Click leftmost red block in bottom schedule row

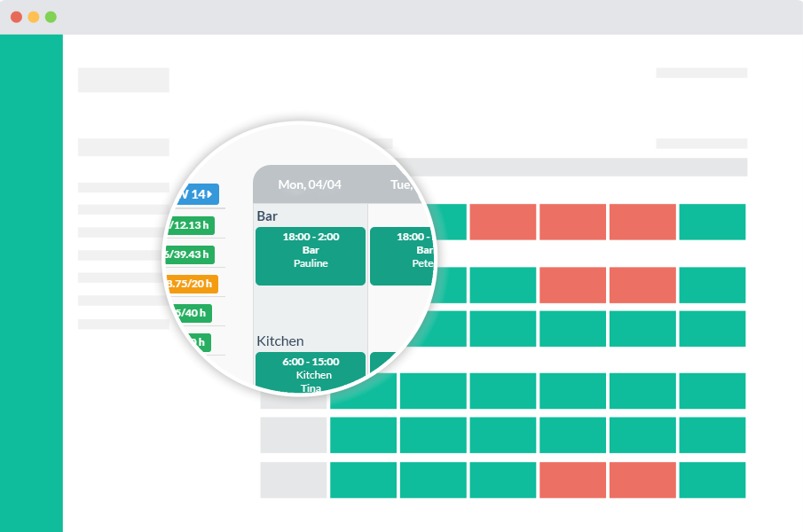click(x=572, y=480)
